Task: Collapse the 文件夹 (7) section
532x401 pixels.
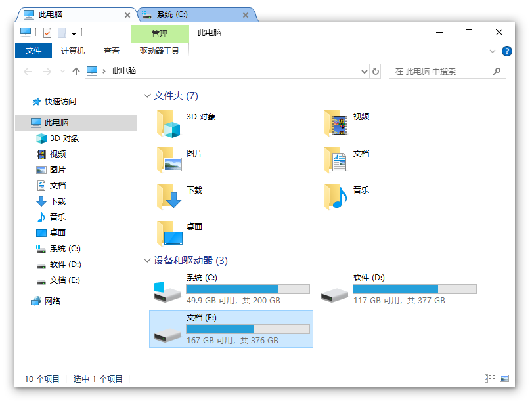Action: [x=147, y=95]
